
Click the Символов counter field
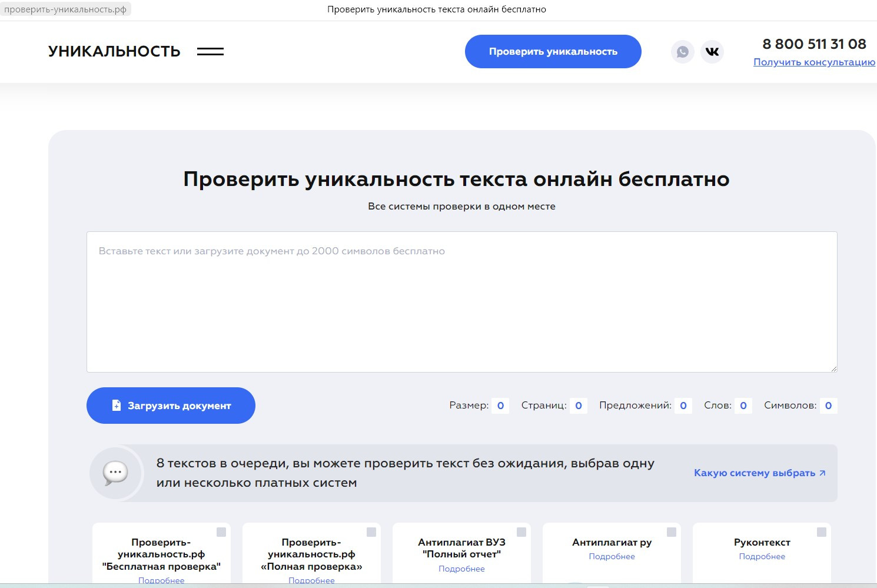click(x=829, y=405)
